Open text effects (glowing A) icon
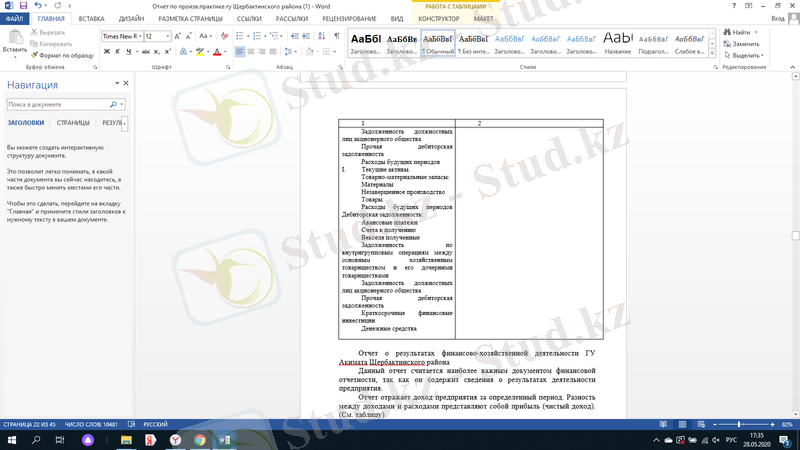 [183, 52]
